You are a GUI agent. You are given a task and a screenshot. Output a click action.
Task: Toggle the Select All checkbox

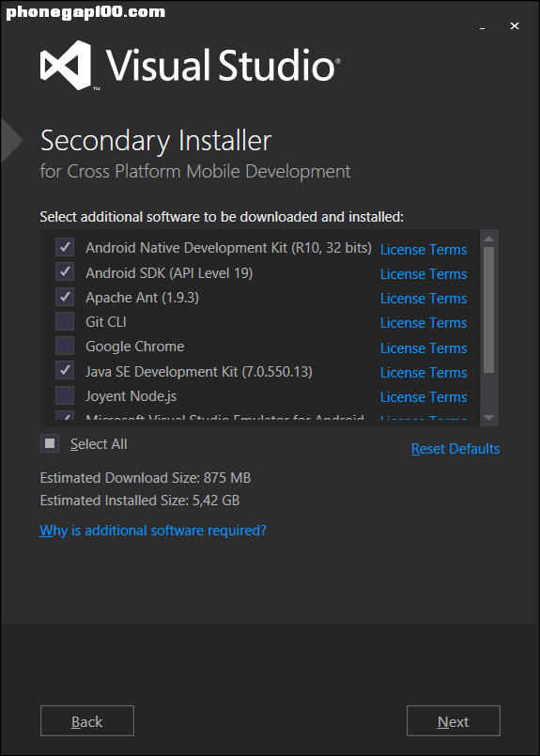tap(50, 443)
